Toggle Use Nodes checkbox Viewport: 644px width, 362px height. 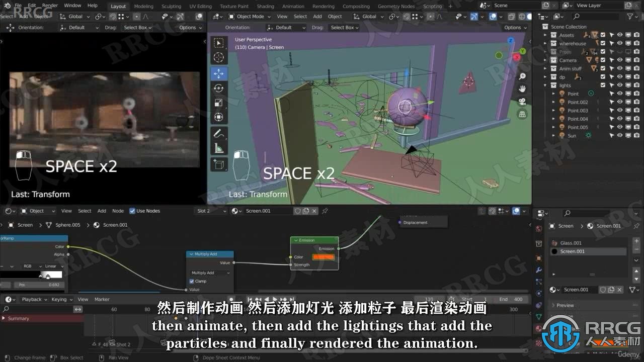point(132,211)
